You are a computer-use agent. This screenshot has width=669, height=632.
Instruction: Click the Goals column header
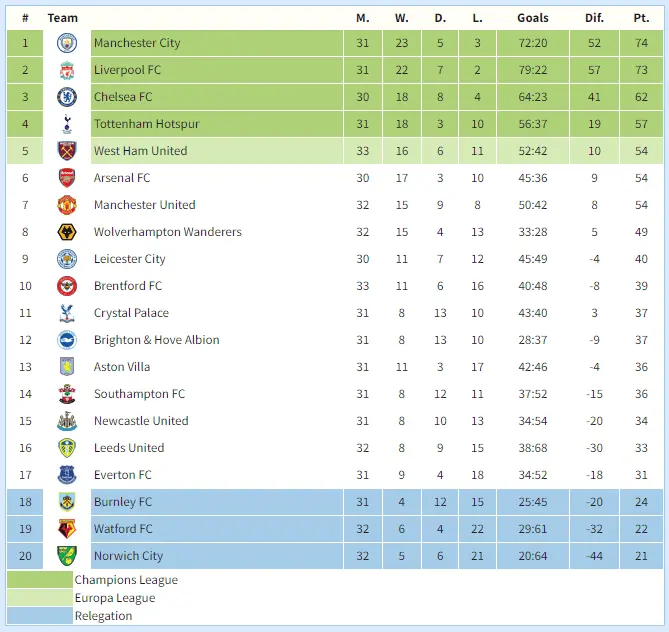(x=533, y=18)
